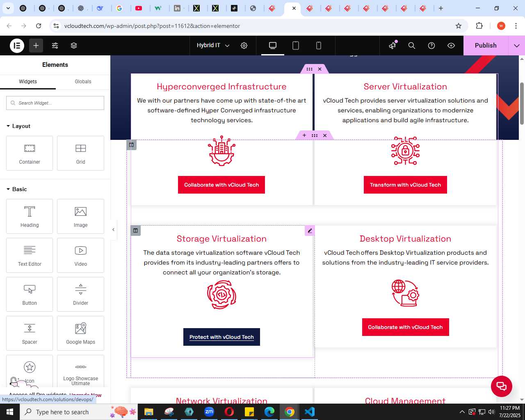
Task: Collapse the Basic section
Action: pos(17,189)
